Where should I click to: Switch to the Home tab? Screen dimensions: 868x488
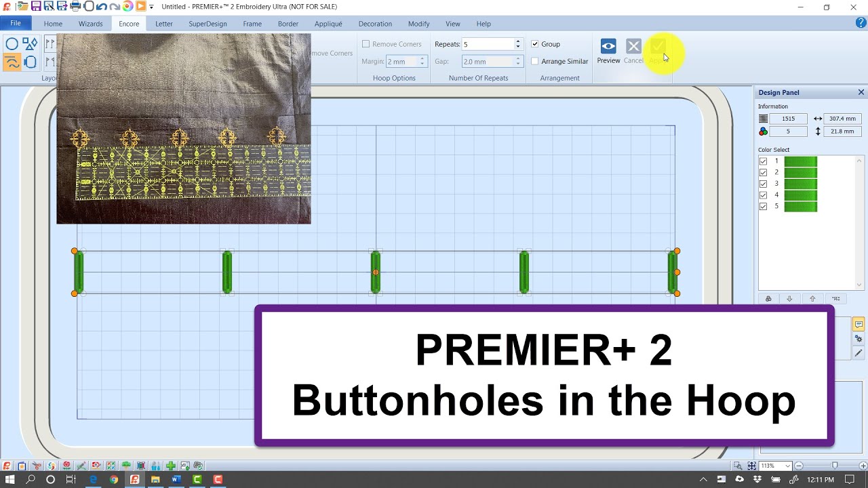click(53, 24)
